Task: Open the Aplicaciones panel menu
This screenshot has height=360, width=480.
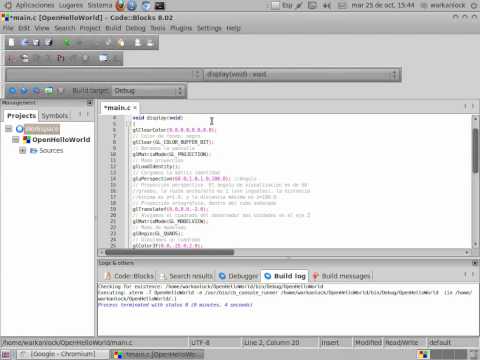Action: click(x=35, y=5)
